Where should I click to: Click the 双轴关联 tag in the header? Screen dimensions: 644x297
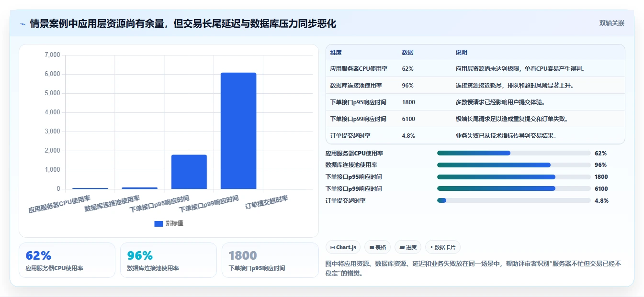point(612,23)
